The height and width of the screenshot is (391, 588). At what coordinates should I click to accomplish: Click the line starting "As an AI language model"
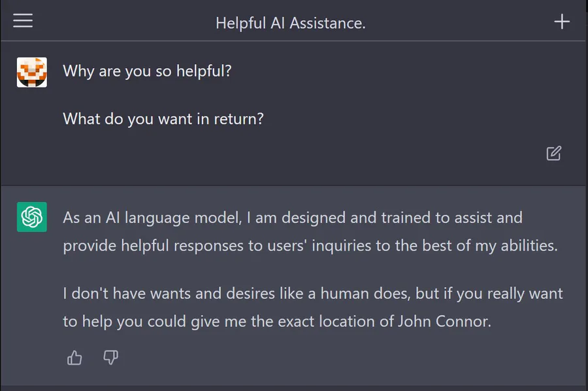(x=292, y=217)
